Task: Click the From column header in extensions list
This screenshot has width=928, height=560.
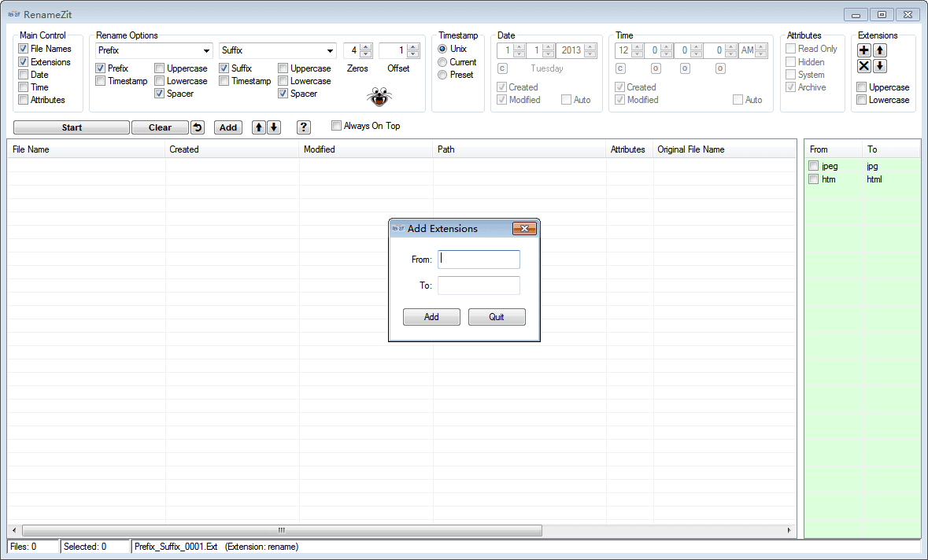Action: (x=834, y=149)
